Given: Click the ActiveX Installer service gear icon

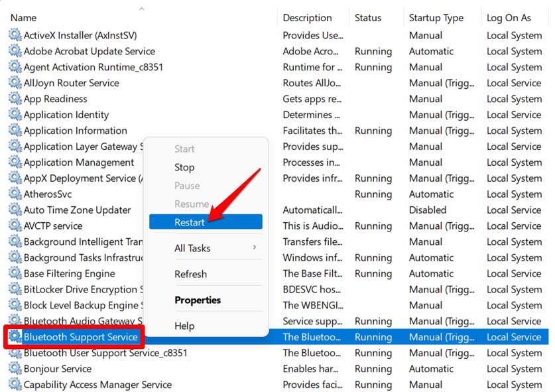Looking at the screenshot, I should coord(15,35).
